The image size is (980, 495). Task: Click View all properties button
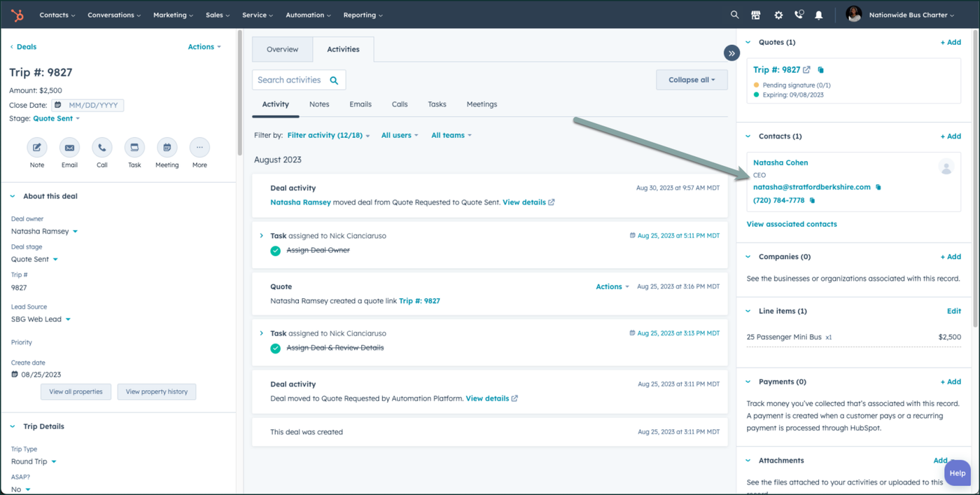coord(76,392)
